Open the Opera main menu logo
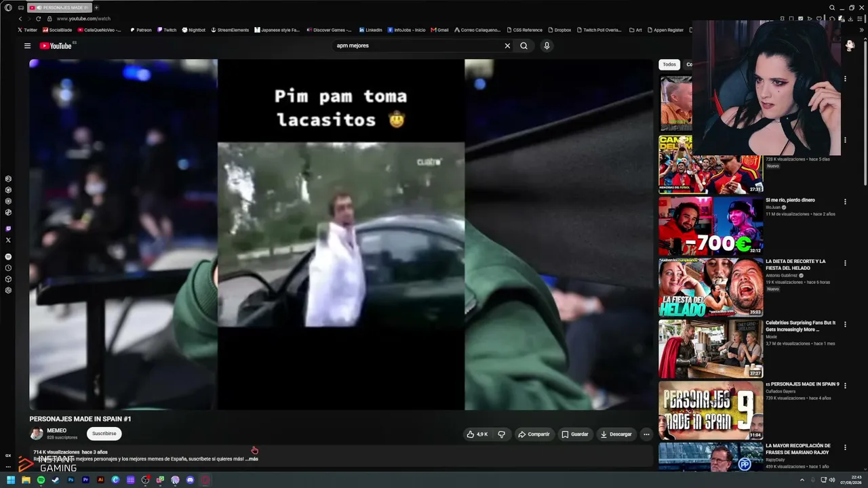868x488 pixels. [8, 7]
